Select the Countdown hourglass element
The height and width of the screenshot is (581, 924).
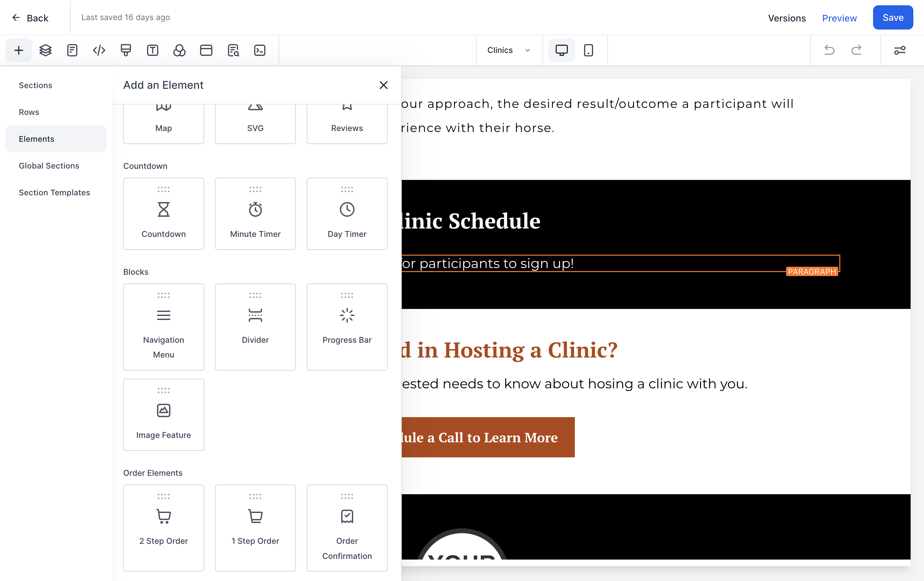coord(163,213)
